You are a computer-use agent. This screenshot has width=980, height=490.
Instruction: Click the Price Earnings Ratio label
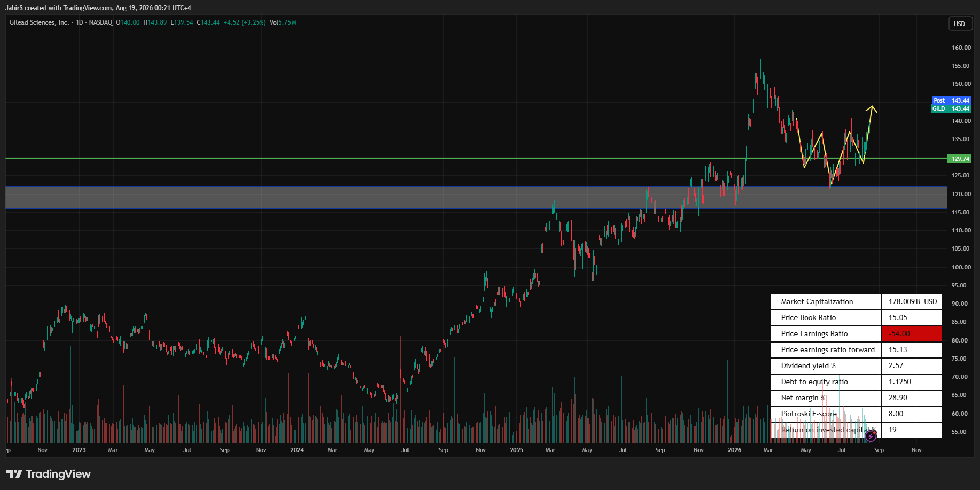coord(814,333)
